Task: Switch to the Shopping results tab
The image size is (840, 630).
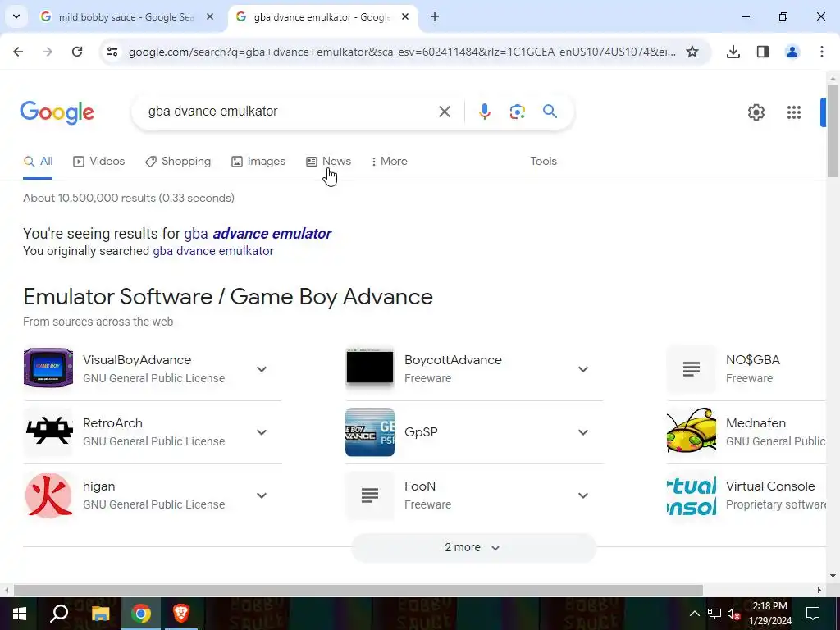Action: [x=178, y=162]
